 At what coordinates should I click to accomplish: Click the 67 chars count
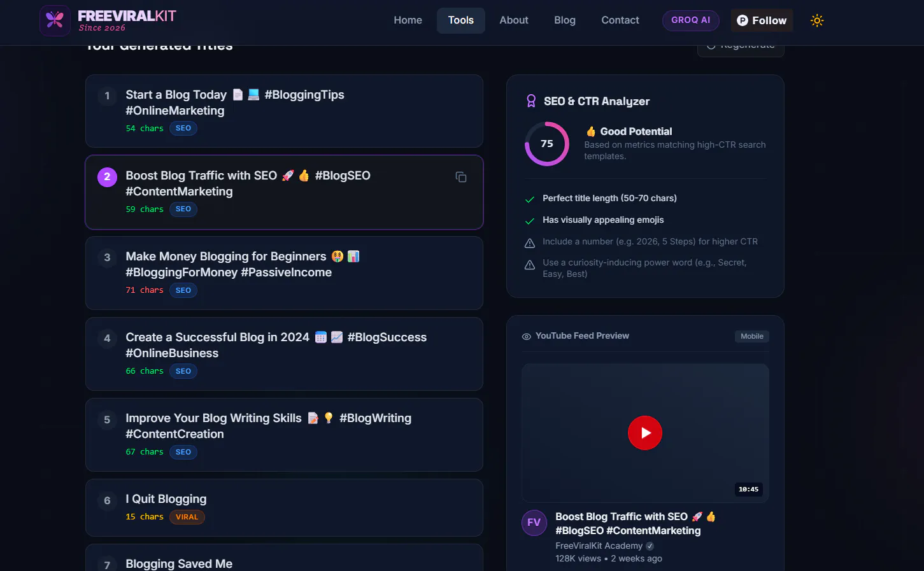coord(145,451)
